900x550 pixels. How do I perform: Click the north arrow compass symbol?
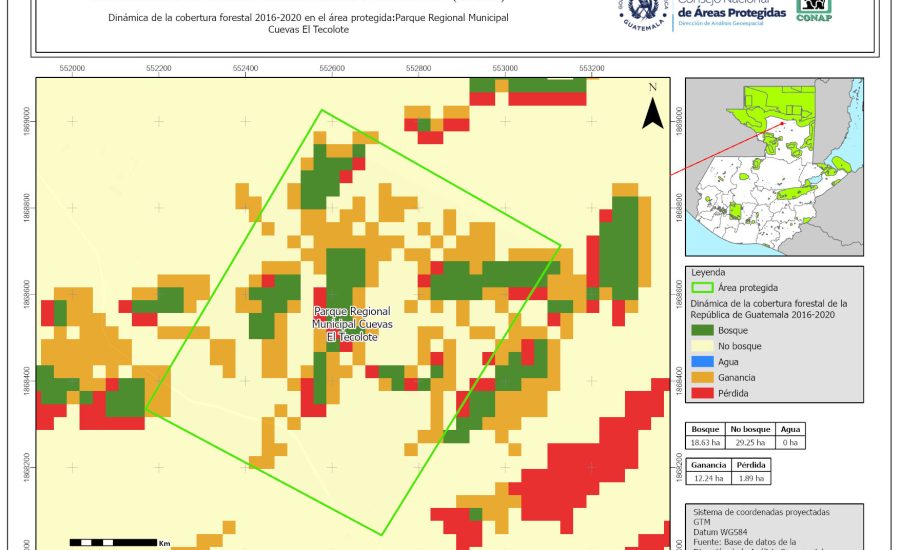click(652, 110)
